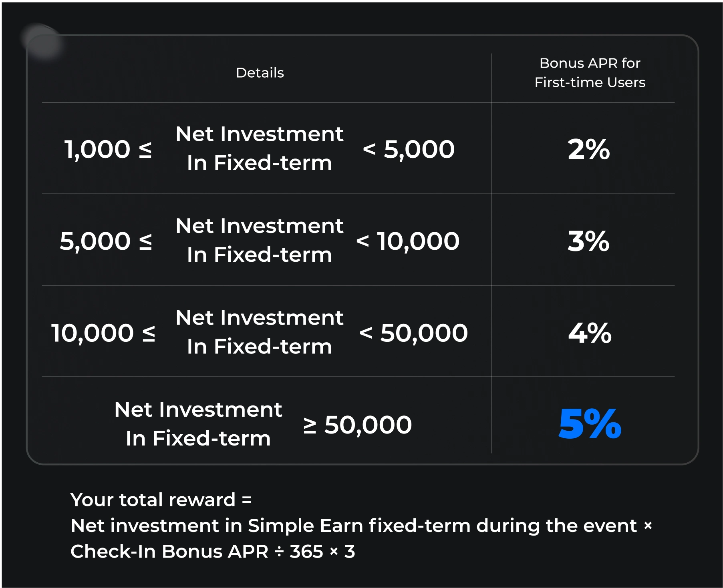Screen dimensions: 723x588
Task: Click the 'Check-In Bonus APR ÷ 365 × 3' line
Action: (213, 551)
